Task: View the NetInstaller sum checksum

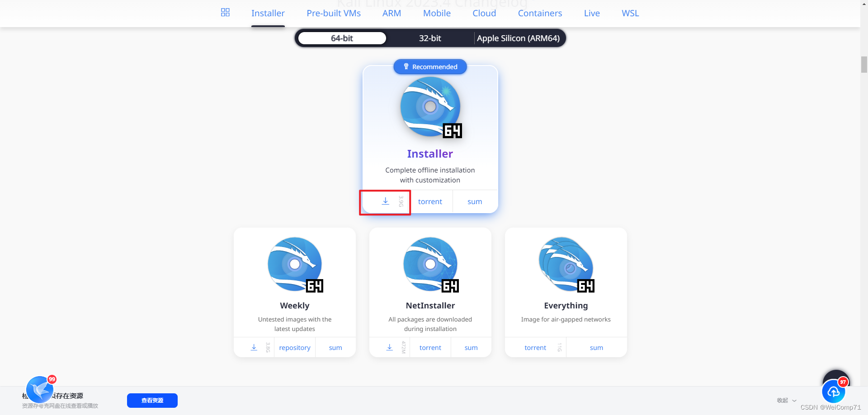Action: pos(471,348)
